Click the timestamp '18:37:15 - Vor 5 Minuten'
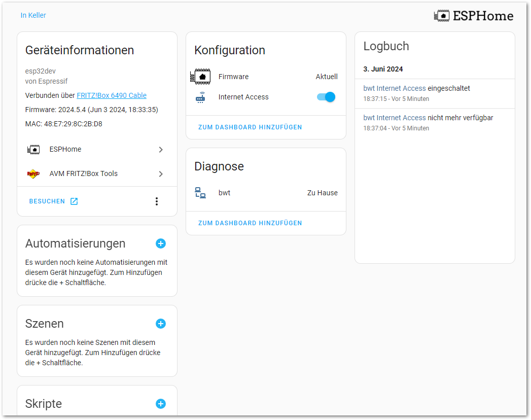The width and height of the screenshot is (531, 420). click(396, 99)
